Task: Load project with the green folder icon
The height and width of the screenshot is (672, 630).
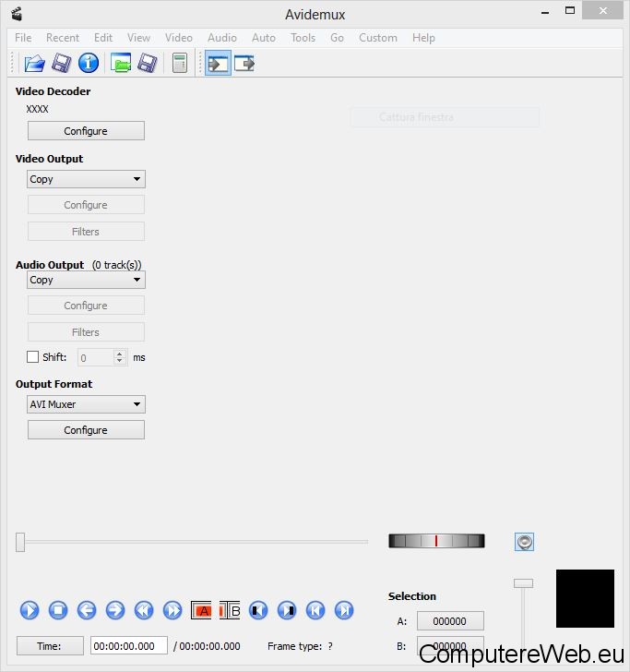Action: (121, 64)
